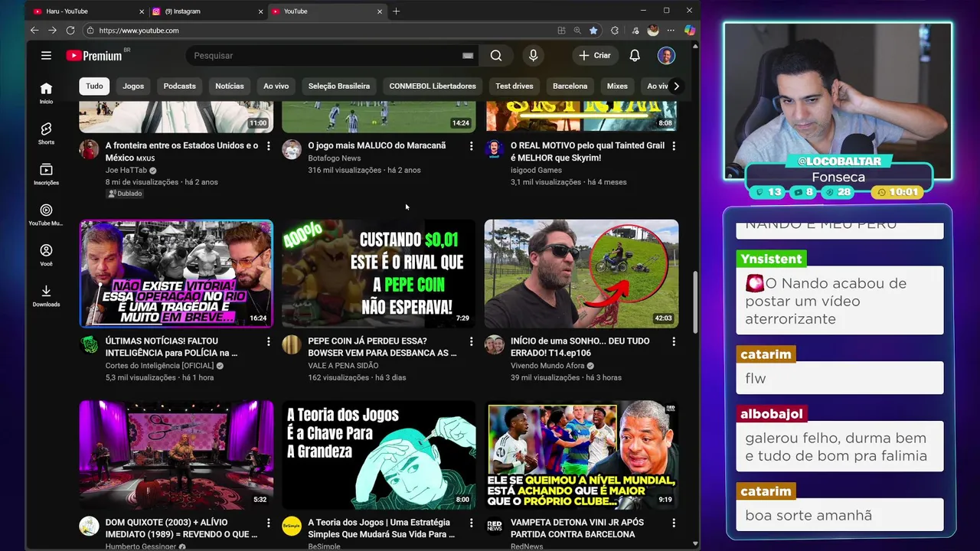Open the browser extensions puzzle icon
980x551 pixels.
pyautogui.click(x=615, y=31)
